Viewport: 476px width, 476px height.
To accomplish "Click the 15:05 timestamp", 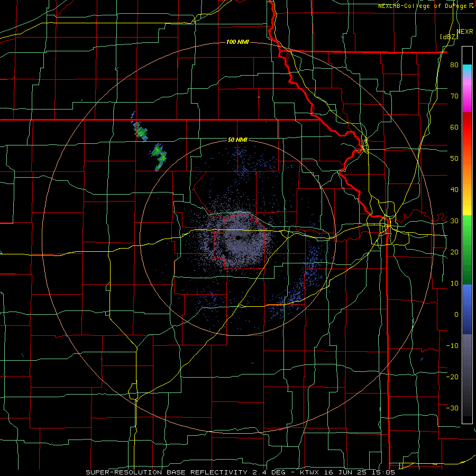I will [x=382, y=472].
